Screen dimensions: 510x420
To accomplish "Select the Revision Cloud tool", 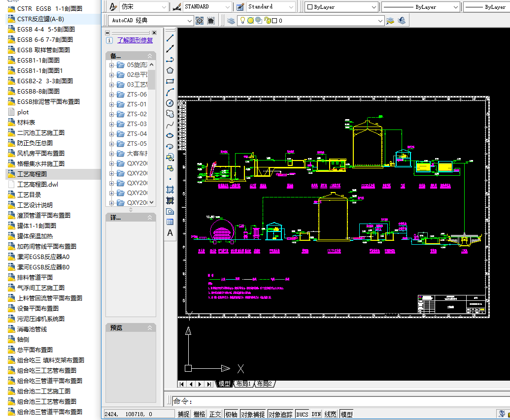I will coord(170,114).
